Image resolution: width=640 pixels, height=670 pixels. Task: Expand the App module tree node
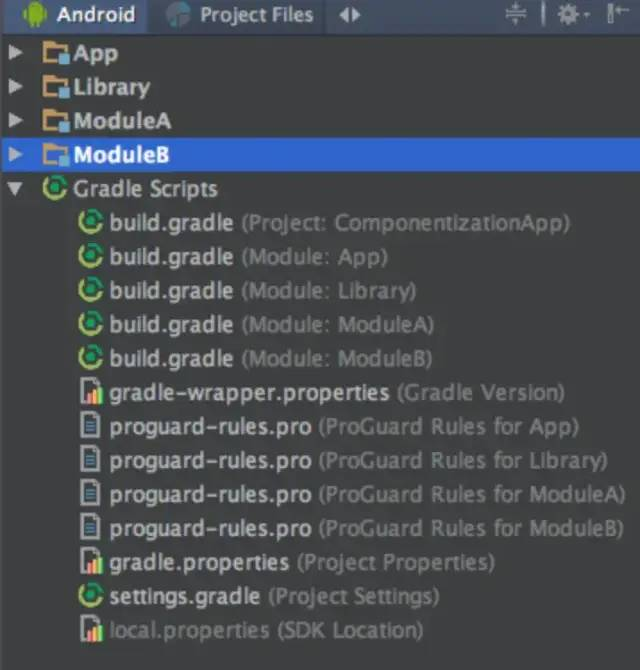pos(16,52)
